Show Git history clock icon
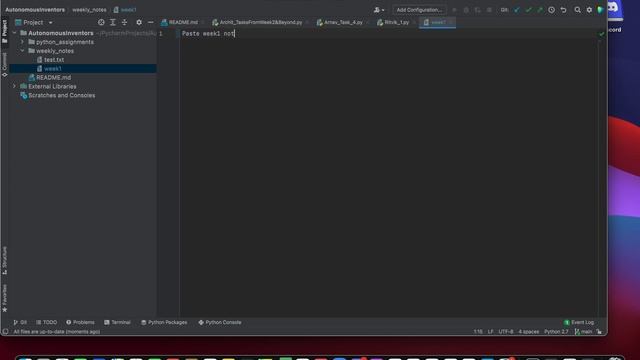Viewport: 640px width, 360px height. [x=551, y=10]
